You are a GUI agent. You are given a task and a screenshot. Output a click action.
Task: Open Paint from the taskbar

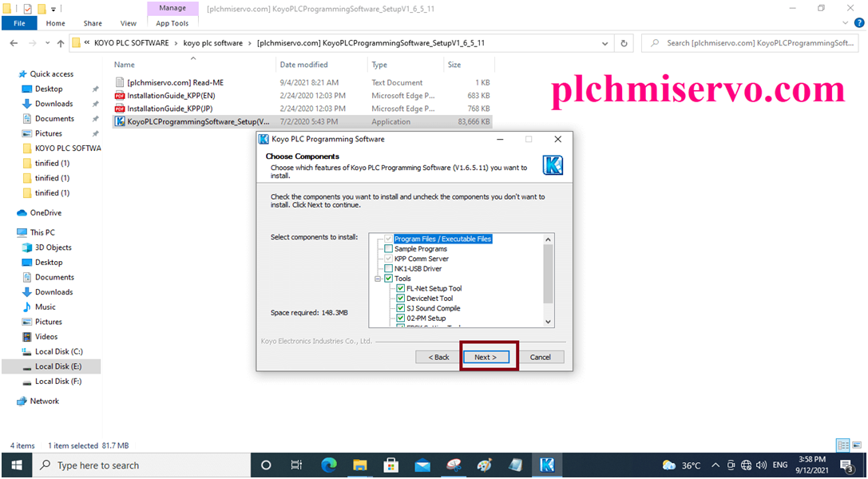(485, 465)
